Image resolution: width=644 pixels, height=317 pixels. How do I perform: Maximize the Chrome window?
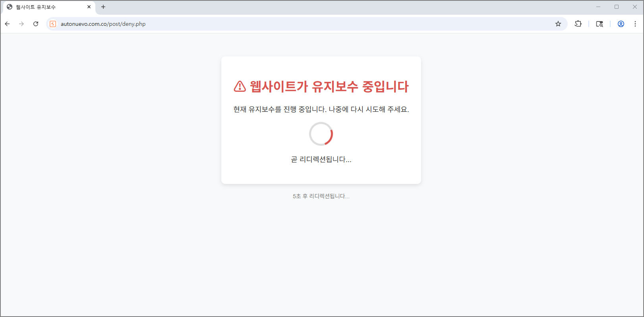click(617, 7)
